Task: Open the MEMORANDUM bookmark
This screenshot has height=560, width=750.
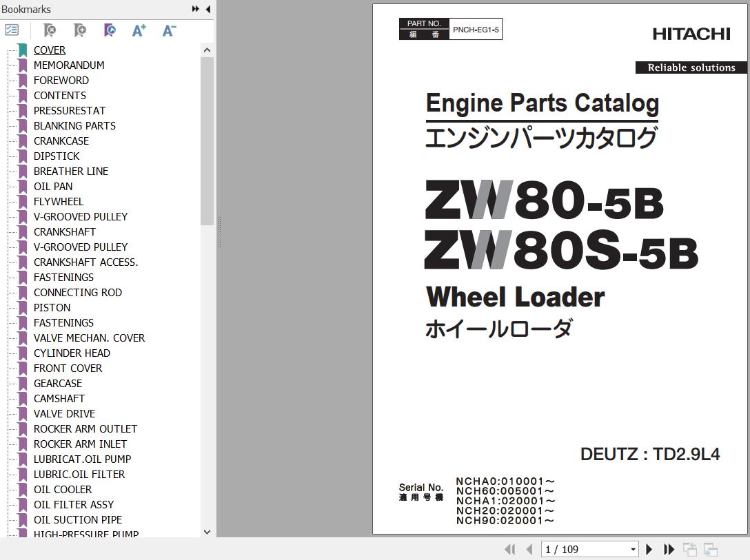Action: [x=69, y=65]
